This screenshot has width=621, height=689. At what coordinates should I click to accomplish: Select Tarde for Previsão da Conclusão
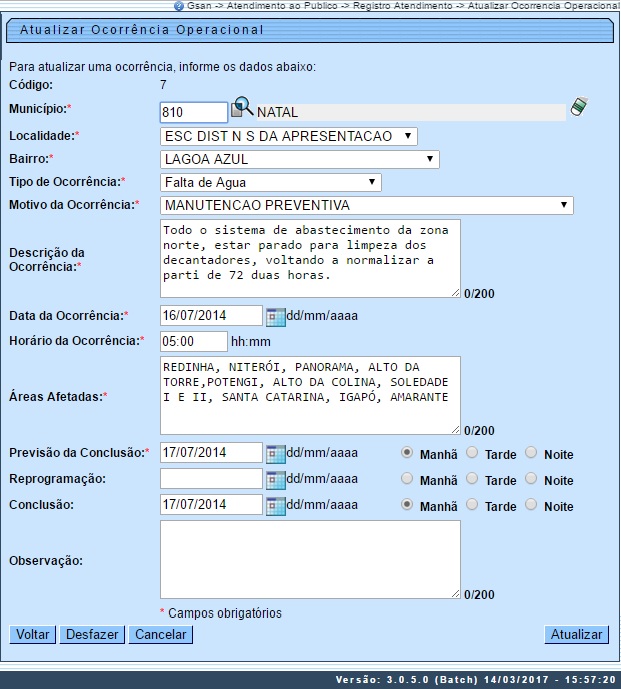tap(472, 453)
